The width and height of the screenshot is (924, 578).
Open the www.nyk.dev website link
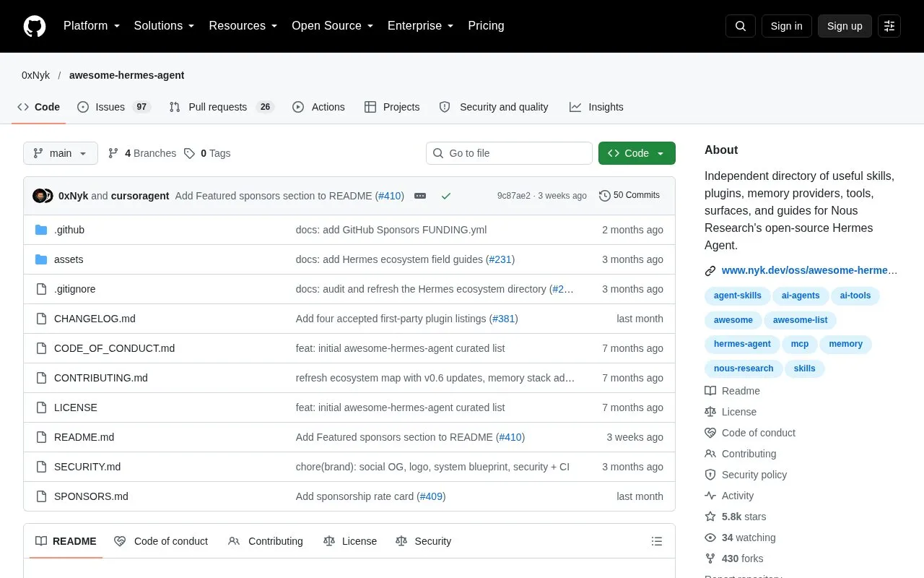point(809,270)
